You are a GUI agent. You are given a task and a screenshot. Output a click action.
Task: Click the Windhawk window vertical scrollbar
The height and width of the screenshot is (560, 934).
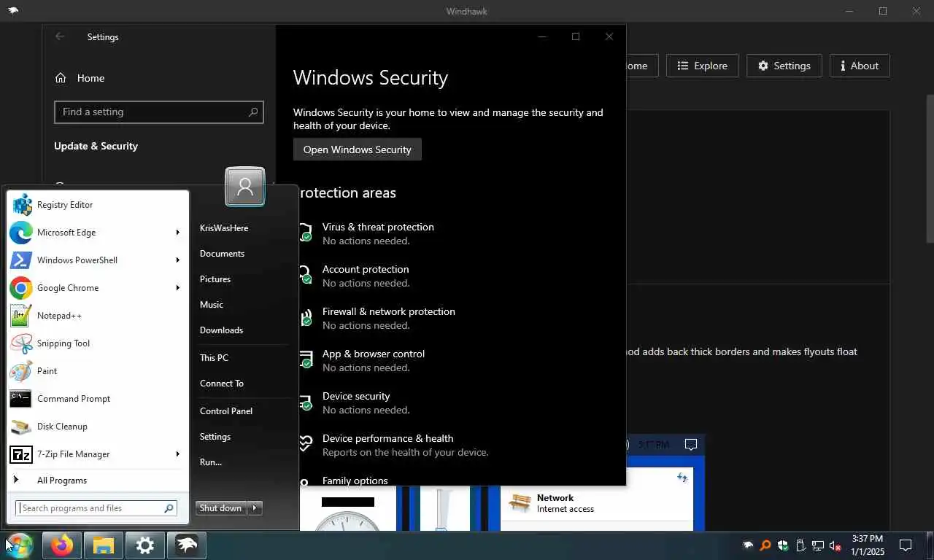click(930, 168)
